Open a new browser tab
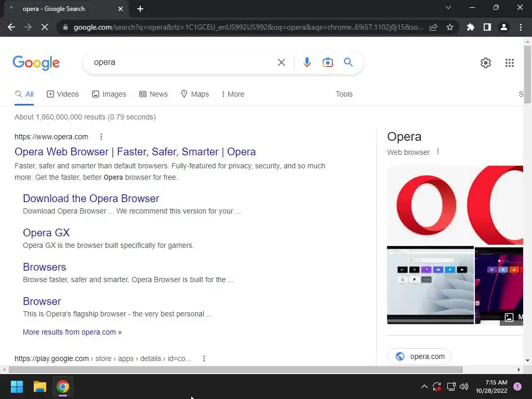This screenshot has width=532, height=399. coord(140,9)
